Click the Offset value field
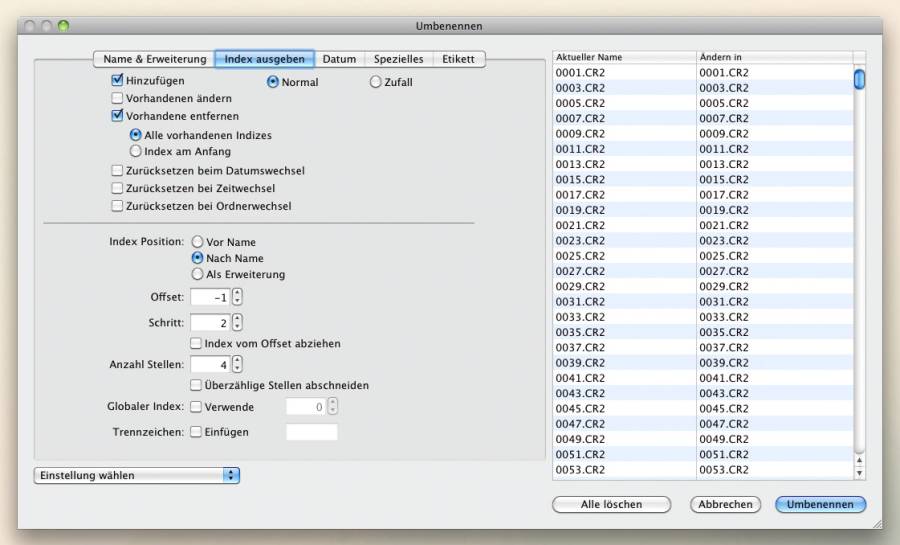900x545 pixels. [210, 297]
